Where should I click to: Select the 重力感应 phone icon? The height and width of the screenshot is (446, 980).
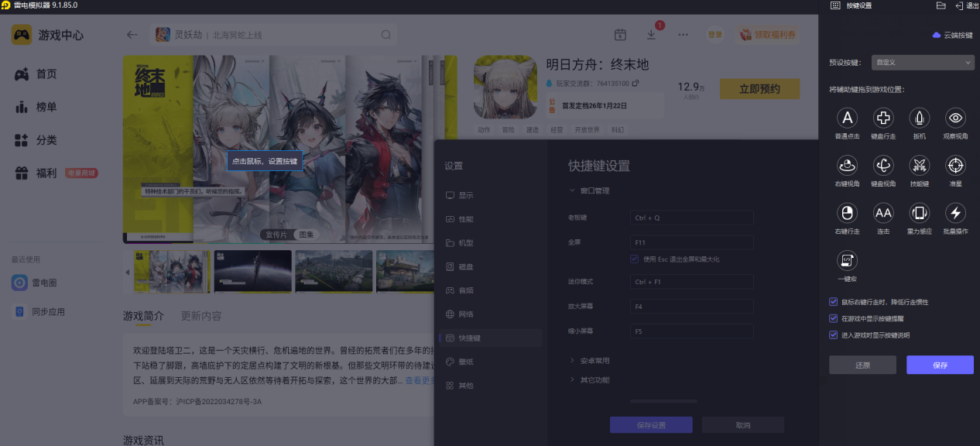click(x=920, y=212)
